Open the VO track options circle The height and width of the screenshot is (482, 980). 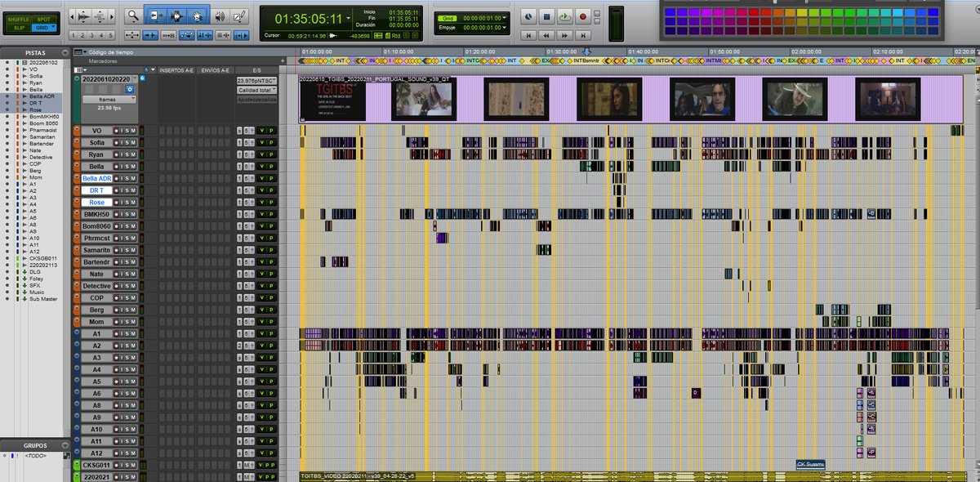(77, 129)
